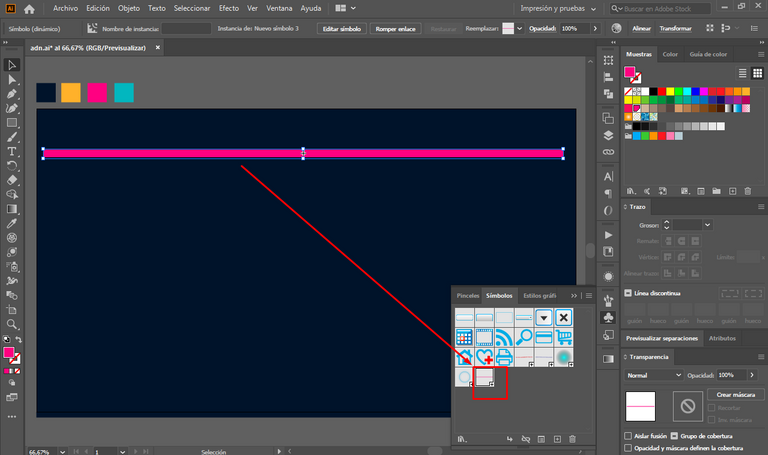The width and height of the screenshot is (768, 455).
Task: Toggle Línea discontinua checkbox
Action: tap(628, 293)
